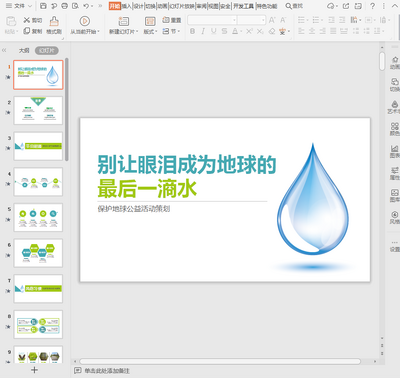
Task: Switch to the 设计 (Design) tab
Action: 138,6
